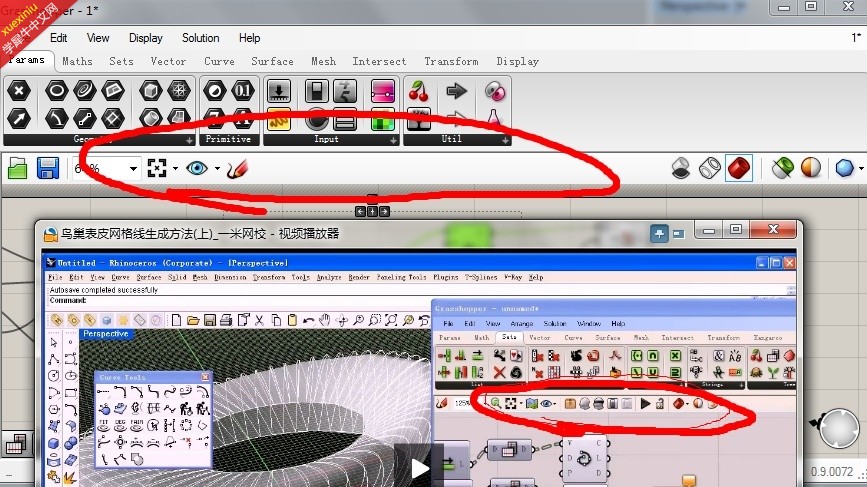The image size is (867, 487).
Task: Pick the pink Gradient input icon
Action: point(383,91)
